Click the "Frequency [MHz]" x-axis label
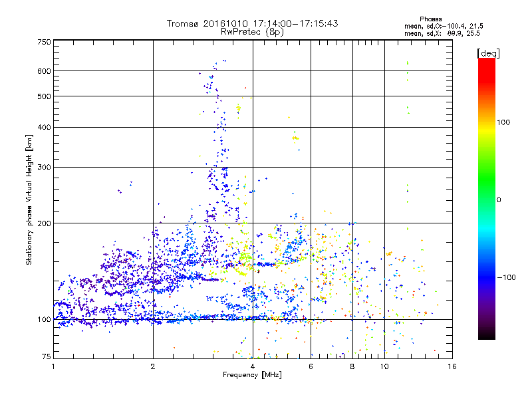The height and width of the screenshot is (399, 532). point(252,375)
